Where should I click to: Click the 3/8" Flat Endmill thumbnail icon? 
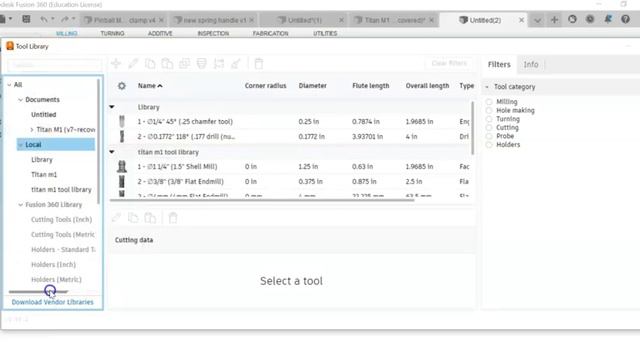pyautogui.click(x=122, y=181)
